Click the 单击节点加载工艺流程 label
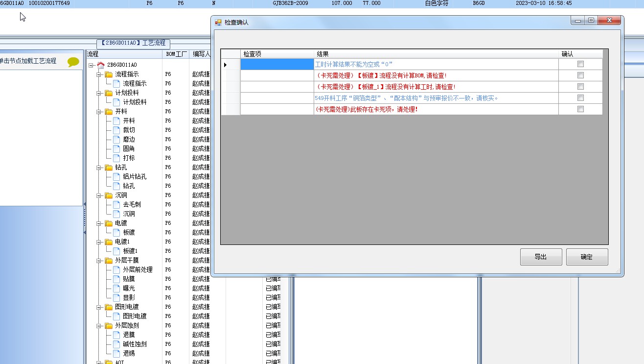The height and width of the screenshot is (364, 644). 27,61
